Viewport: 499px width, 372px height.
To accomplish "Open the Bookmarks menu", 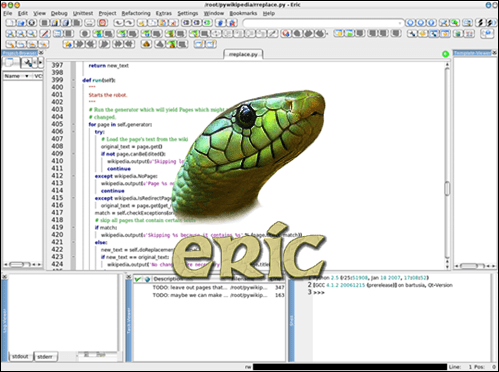I will point(243,13).
